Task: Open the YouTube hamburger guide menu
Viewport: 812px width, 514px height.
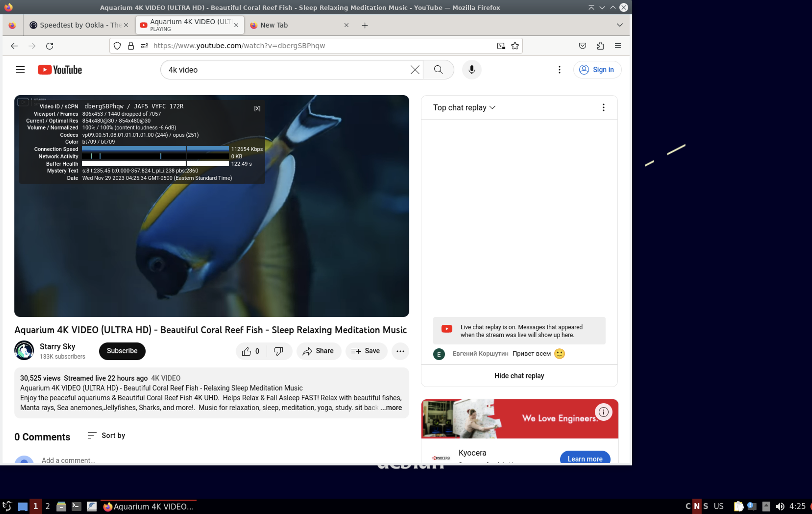Action: pyautogui.click(x=20, y=70)
